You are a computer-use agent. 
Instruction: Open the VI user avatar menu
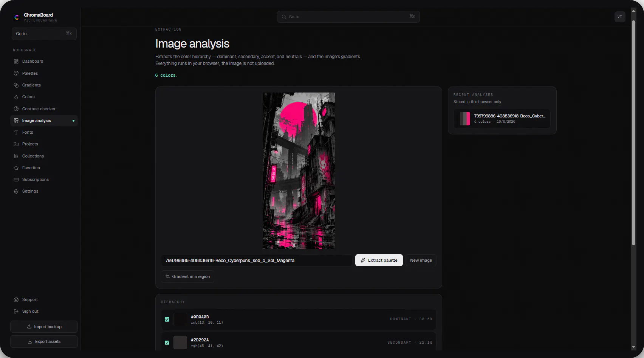(620, 17)
